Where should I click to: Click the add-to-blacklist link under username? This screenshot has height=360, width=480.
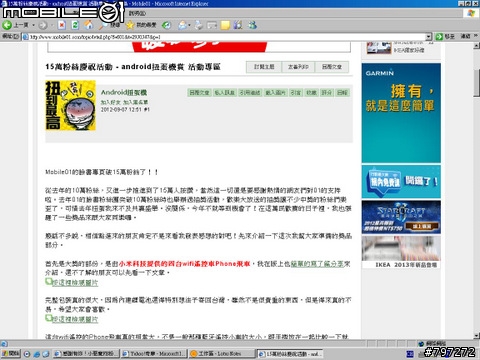click(135, 102)
